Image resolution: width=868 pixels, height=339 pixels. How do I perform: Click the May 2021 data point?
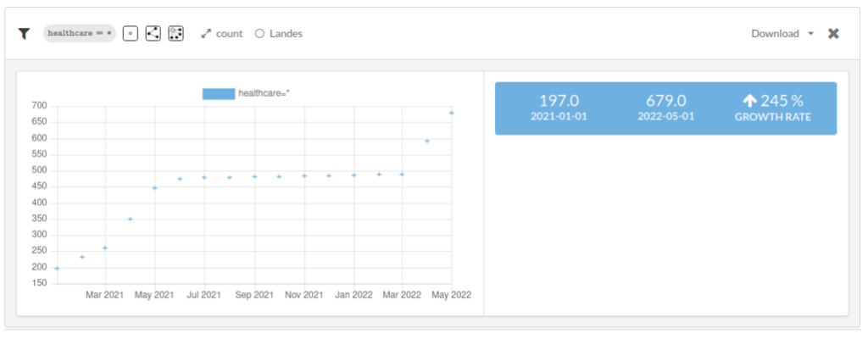pos(154,188)
